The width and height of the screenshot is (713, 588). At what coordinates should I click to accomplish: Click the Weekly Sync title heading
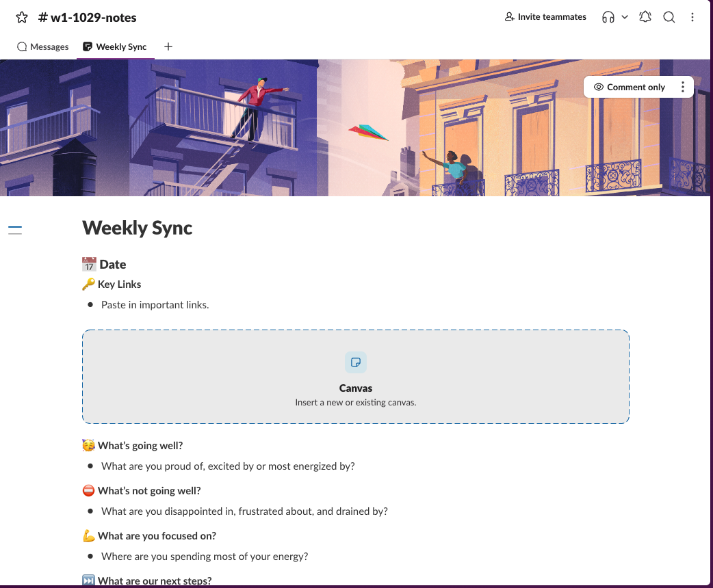138,228
